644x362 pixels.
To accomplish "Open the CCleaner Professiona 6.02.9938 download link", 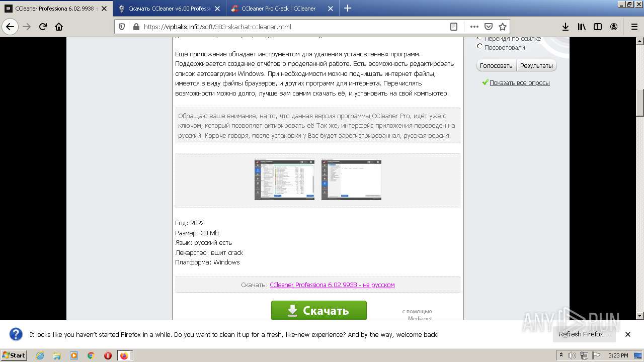I will pos(332,285).
